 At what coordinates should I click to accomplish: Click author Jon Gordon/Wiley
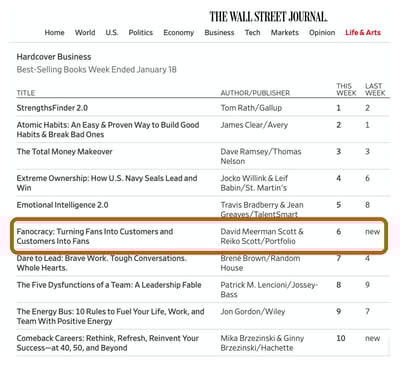253,312
